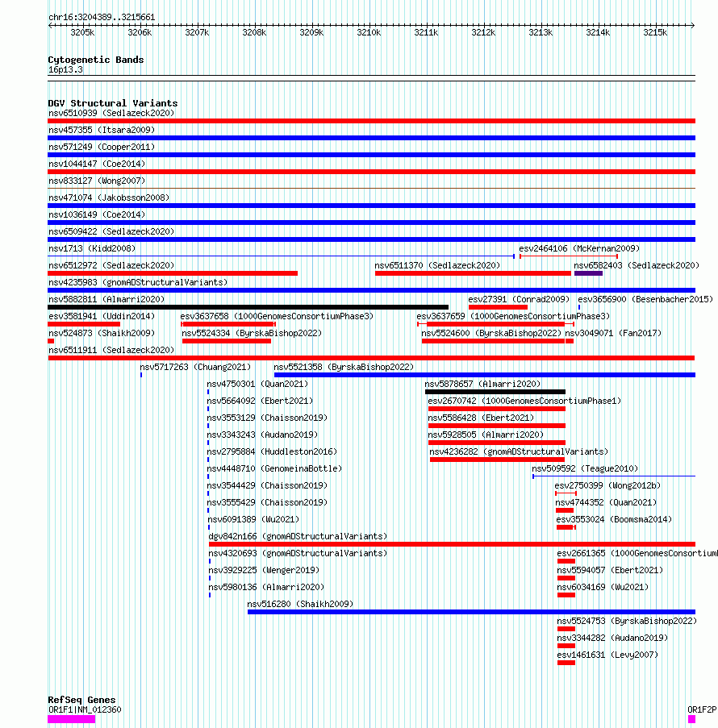Click the esv2750399 (Wong2012b) label

coord(607,486)
